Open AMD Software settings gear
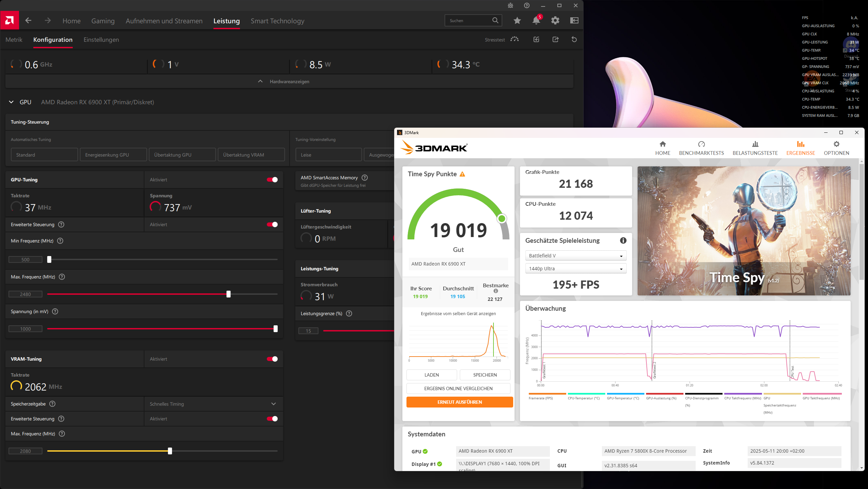 pyautogui.click(x=555, y=21)
